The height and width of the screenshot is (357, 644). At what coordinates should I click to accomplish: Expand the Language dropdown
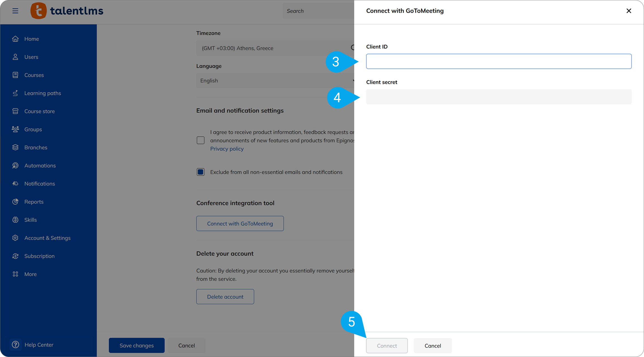click(x=274, y=81)
